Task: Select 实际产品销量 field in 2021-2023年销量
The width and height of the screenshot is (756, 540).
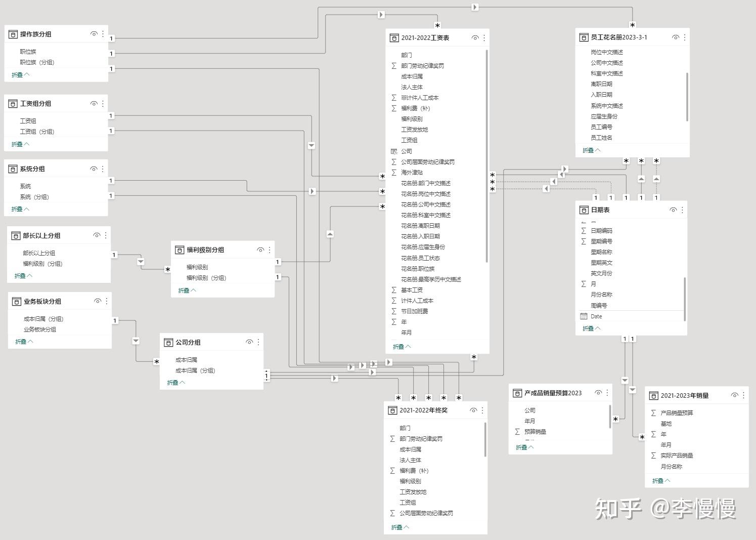Action: [677, 455]
